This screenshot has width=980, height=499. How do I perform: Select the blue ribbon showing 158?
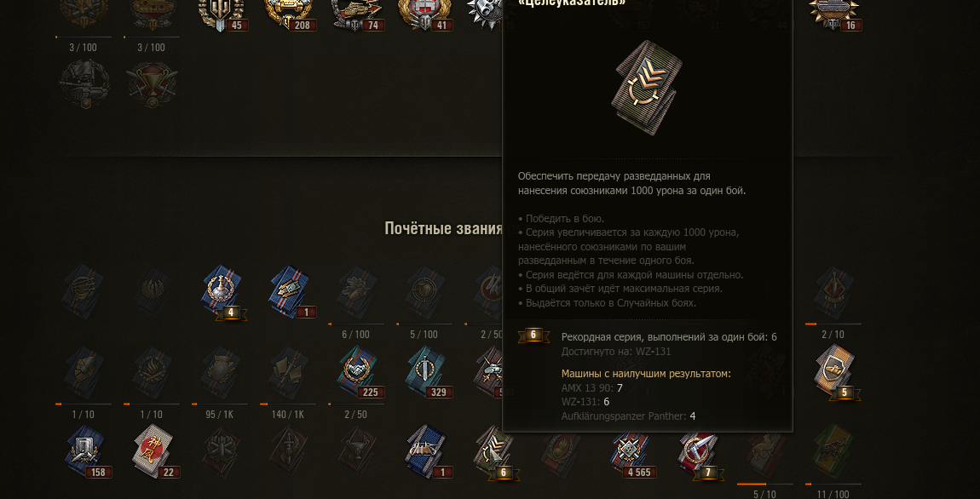84,451
